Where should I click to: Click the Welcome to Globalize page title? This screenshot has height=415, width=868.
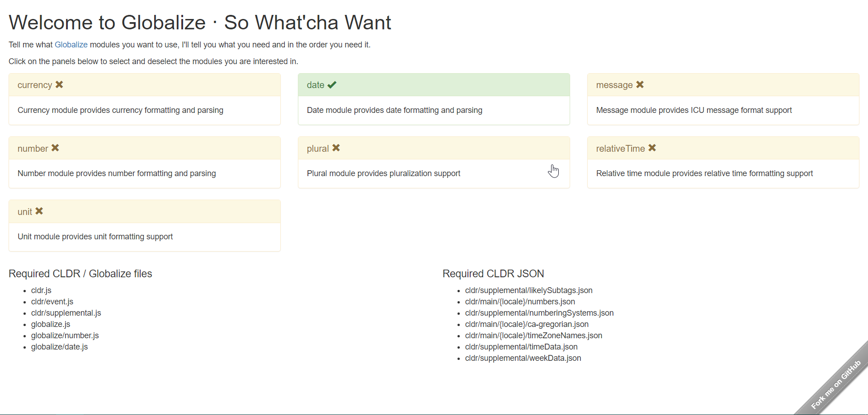[x=200, y=23]
